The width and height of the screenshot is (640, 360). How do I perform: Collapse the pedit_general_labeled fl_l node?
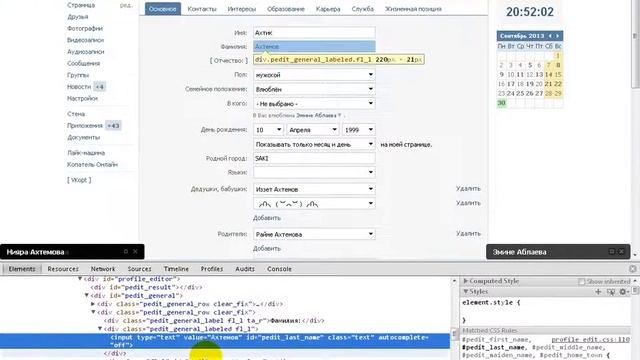point(100,329)
